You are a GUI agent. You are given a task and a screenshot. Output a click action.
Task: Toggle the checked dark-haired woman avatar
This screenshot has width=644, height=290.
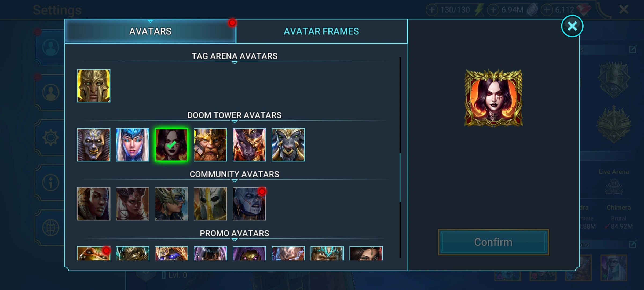[171, 145]
